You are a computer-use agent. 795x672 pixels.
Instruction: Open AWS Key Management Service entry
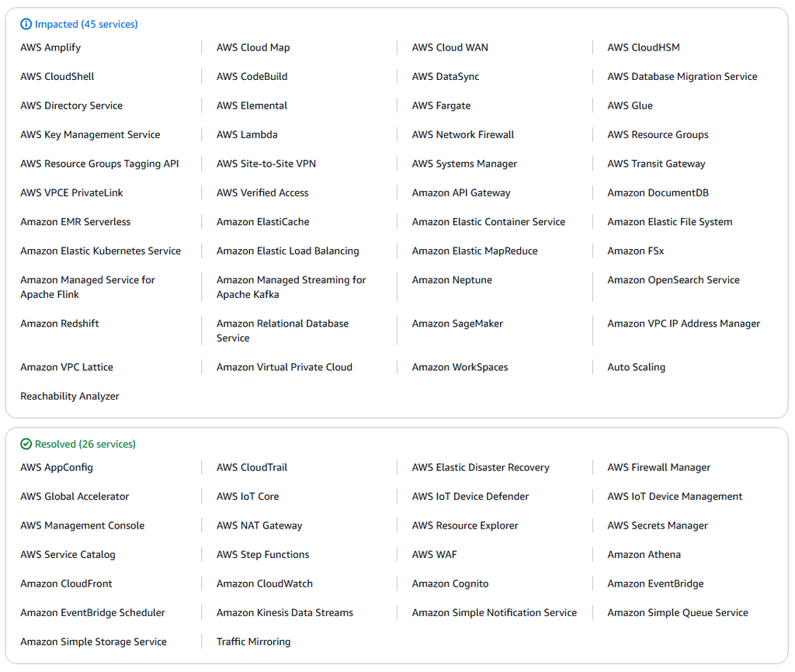tap(90, 135)
